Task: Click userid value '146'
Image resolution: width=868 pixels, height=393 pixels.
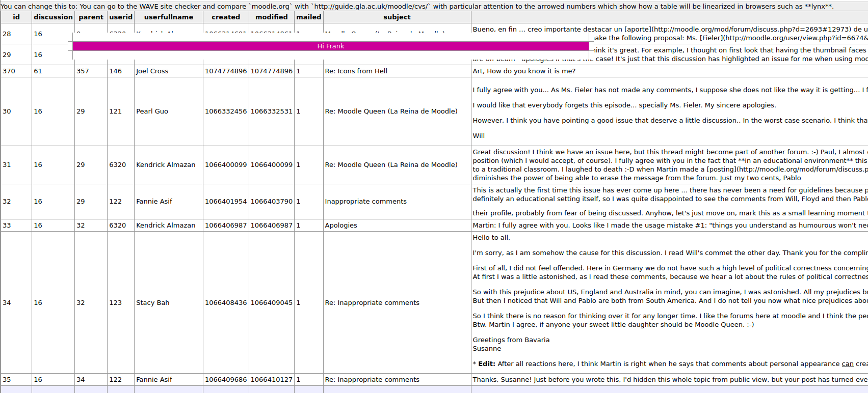Action: (116, 71)
